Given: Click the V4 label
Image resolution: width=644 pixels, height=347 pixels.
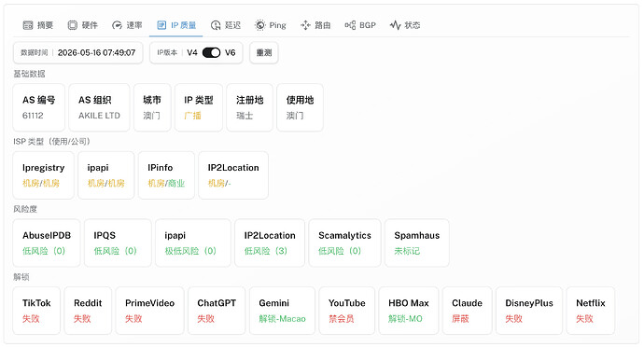Looking at the screenshot, I should coord(192,52).
